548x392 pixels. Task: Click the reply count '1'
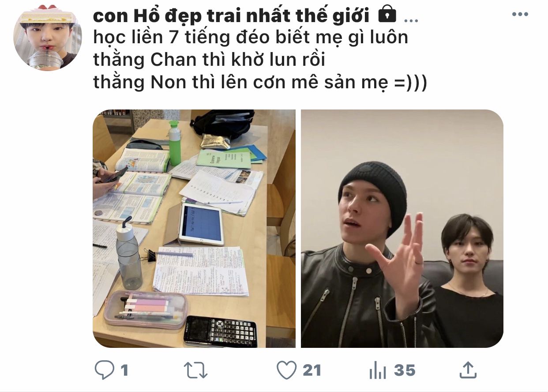(x=124, y=370)
